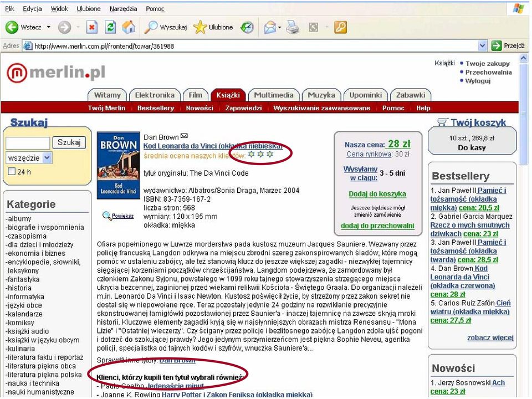Click the merlin.pl logo
The height and width of the screenshot is (399, 532).
tap(56, 72)
